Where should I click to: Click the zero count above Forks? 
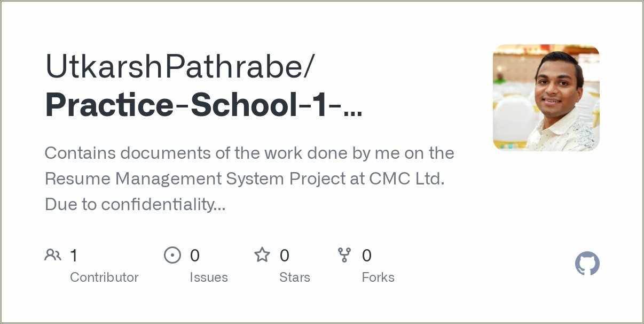[367, 256]
